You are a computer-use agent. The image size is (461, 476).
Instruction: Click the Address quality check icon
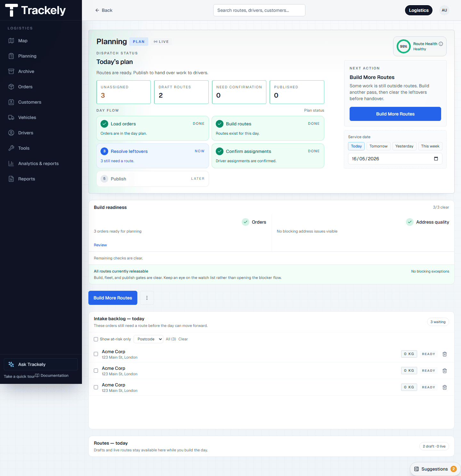(410, 222)
